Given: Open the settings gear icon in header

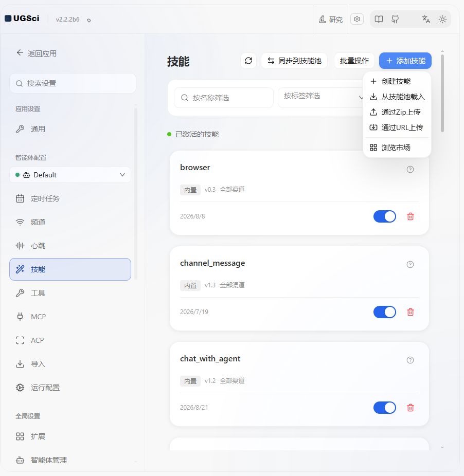Looking at the screenshot, I should coord(357,19).
